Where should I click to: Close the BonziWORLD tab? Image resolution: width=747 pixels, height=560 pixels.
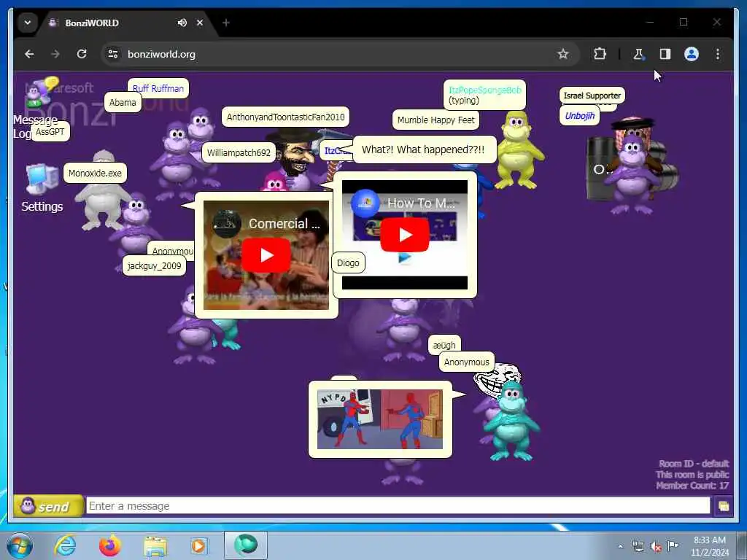coord(200,23)
